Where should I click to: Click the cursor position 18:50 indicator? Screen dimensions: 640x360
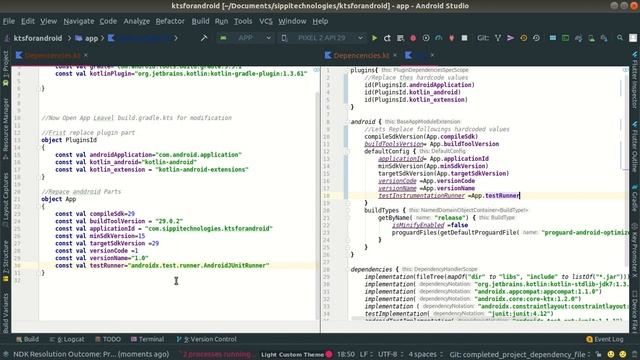point(346,354)
